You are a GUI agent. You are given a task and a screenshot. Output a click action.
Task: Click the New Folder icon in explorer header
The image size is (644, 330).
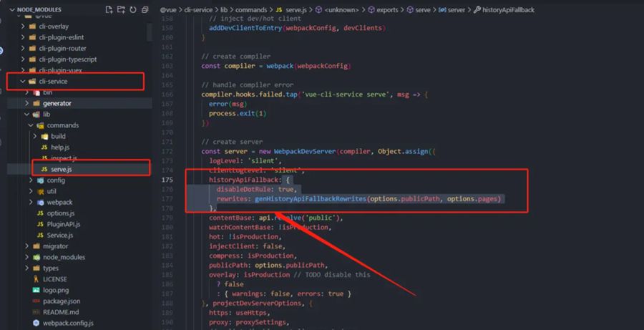click(x=121, y=9)
